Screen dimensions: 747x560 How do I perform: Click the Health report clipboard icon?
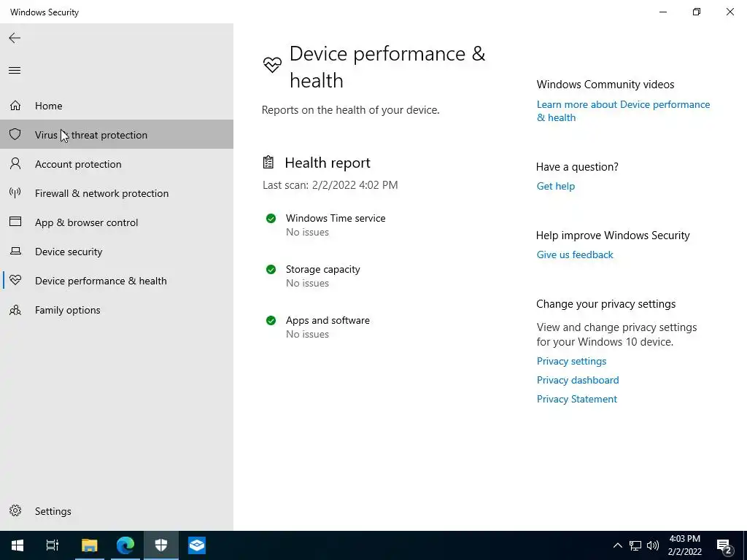(268, 163)
